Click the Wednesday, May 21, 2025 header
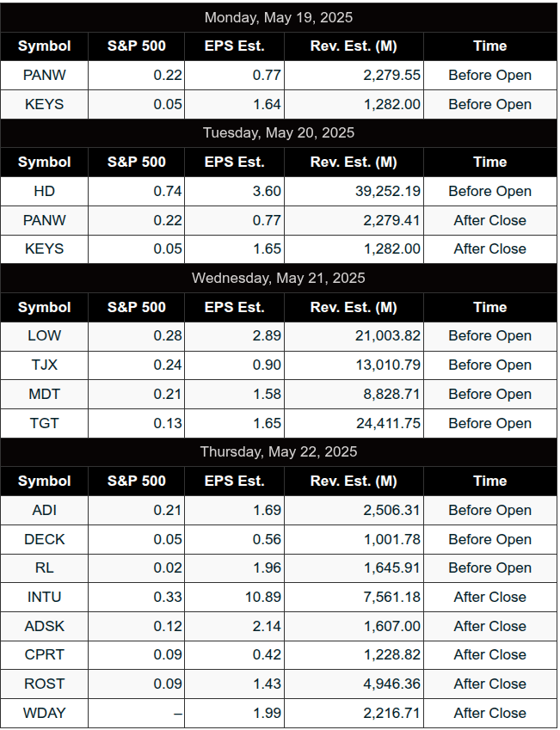This screenshot has width=560, height=730. (279, 278)
